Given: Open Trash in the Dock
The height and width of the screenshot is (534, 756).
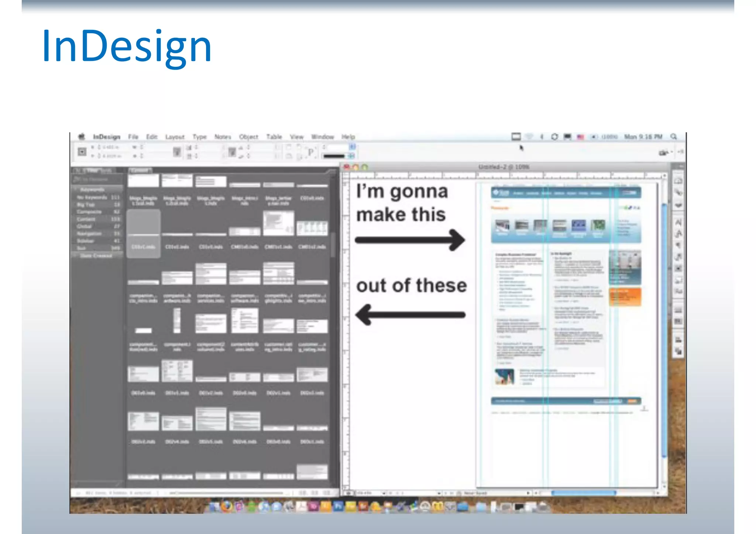Looking at the screenshot, I should click(x=543, y=507).
